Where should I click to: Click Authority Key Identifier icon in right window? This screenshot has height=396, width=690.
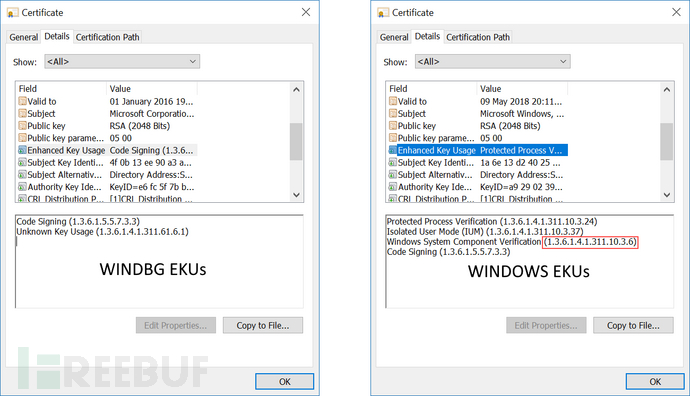coord(393,187)
